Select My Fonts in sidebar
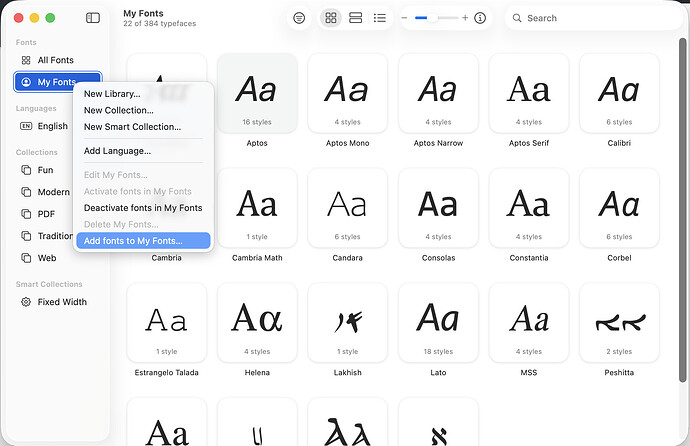690x446 pixels. (57, 82)
